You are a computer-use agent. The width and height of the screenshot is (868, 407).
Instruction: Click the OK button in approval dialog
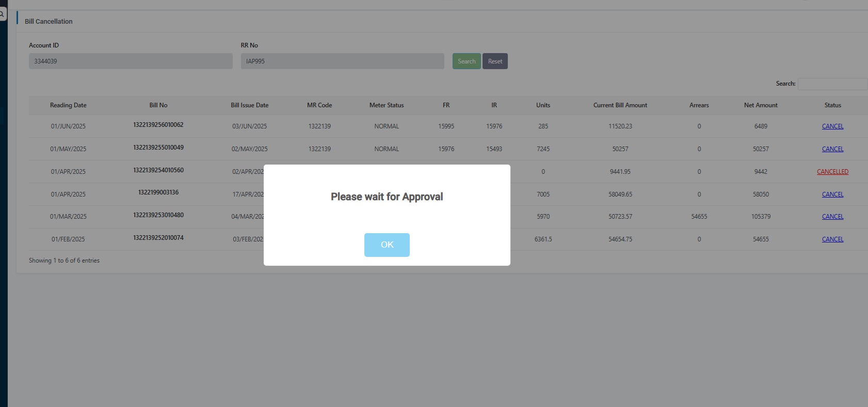[x=387, y=245]
